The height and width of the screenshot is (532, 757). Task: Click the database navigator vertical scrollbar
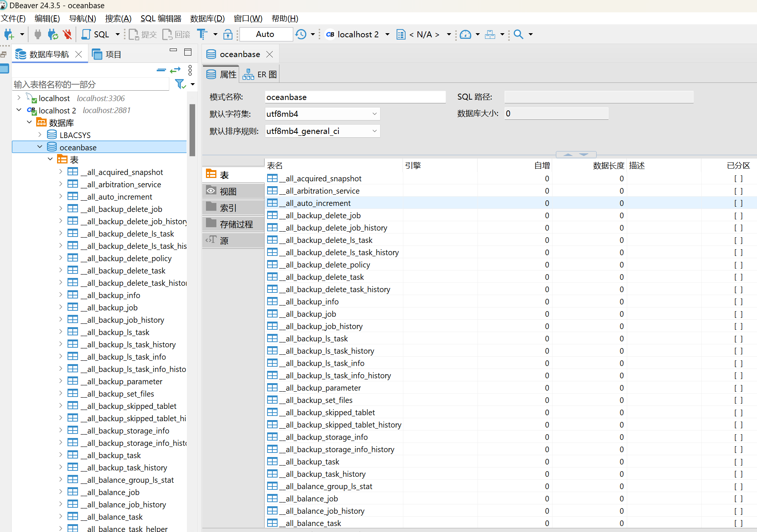tap(192, 130)
